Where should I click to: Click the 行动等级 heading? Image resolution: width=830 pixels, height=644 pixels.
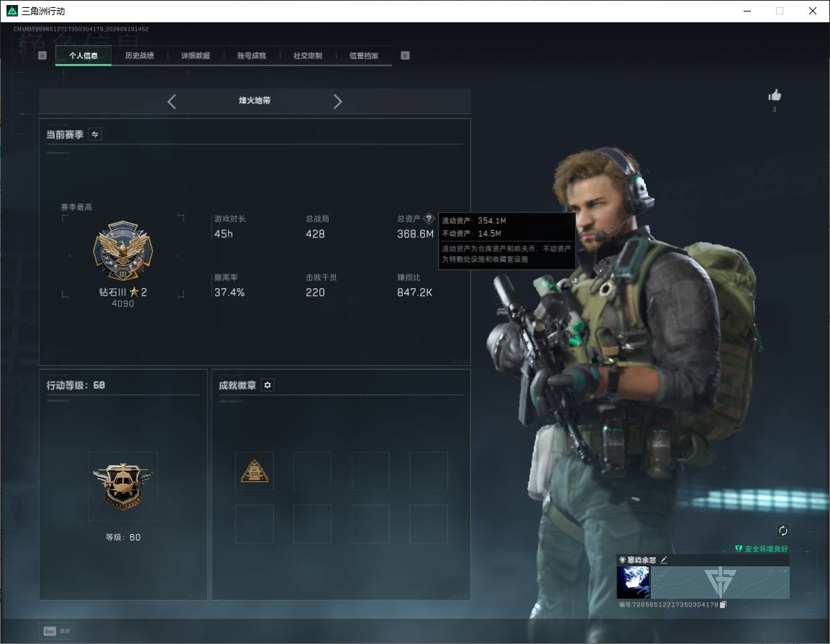(x=76, y=385)
